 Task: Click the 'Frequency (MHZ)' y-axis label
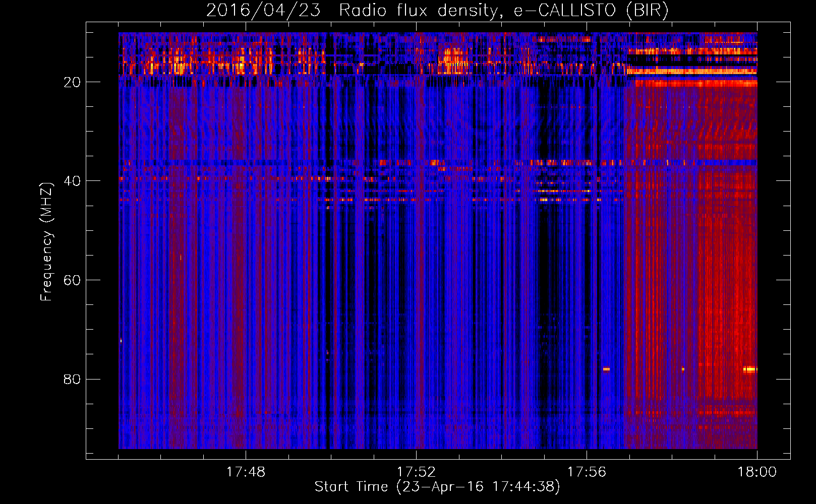46,242
